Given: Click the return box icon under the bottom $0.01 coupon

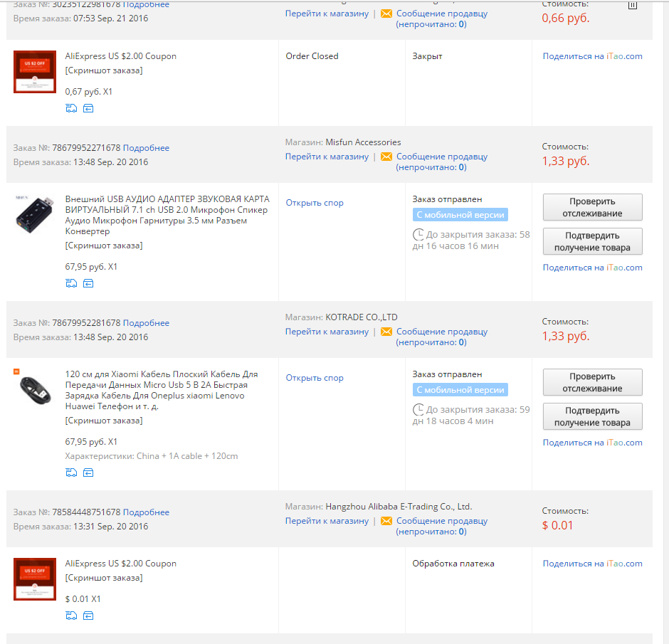Looking at the screenshot, I should click(x=88, y=616).
